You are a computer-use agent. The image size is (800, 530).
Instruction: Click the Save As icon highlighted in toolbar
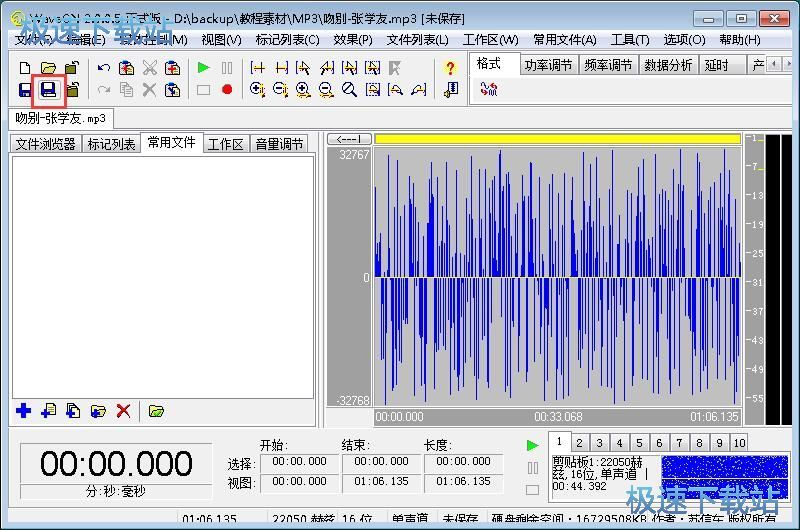point(48,90)
